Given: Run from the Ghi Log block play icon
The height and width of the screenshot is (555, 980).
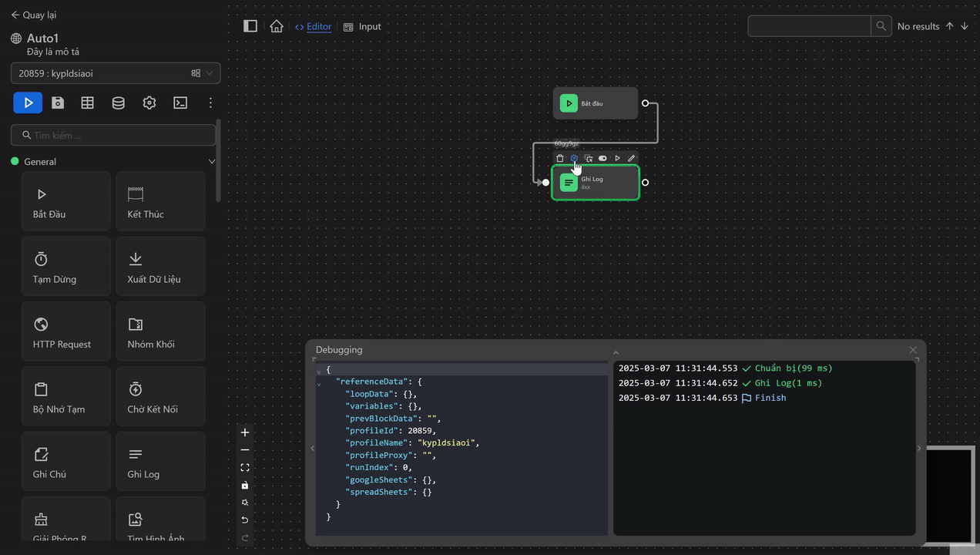Looking at the screenshot, I should (x=617, y=158).
